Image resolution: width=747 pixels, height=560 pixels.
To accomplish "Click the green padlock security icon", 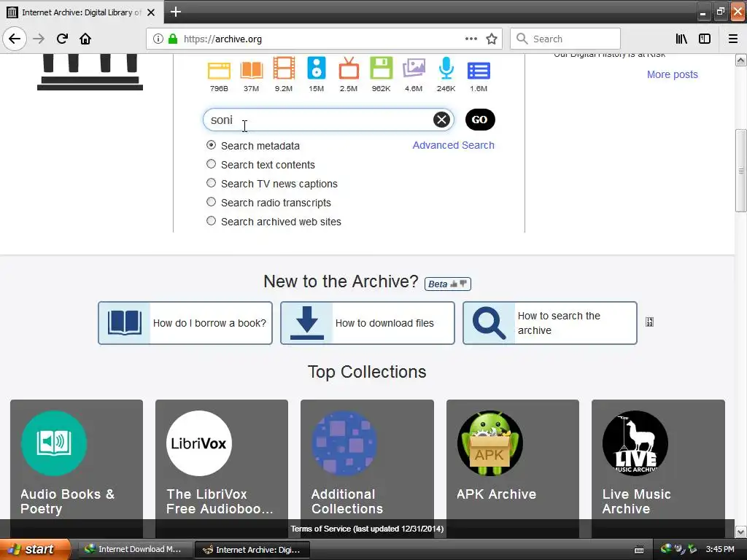I will click(173, 39).
